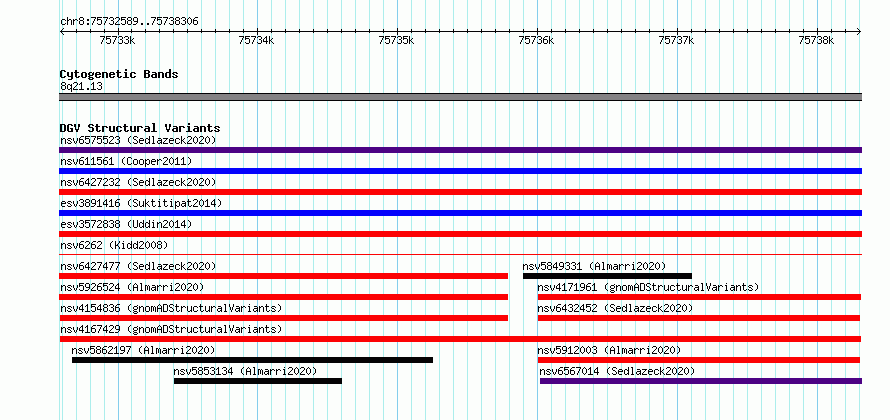Select the 8q21.13 band label
Screen dimensions: 890x420
tap(81, 87)
